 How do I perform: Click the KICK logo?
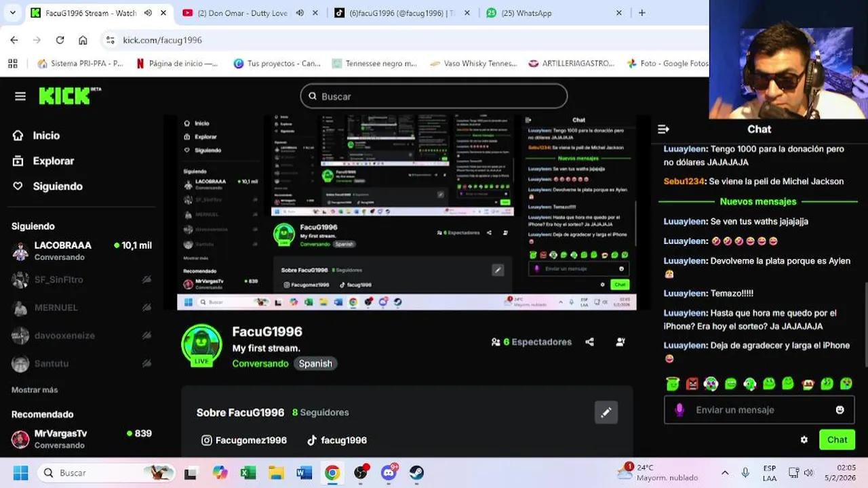point(69,96)
